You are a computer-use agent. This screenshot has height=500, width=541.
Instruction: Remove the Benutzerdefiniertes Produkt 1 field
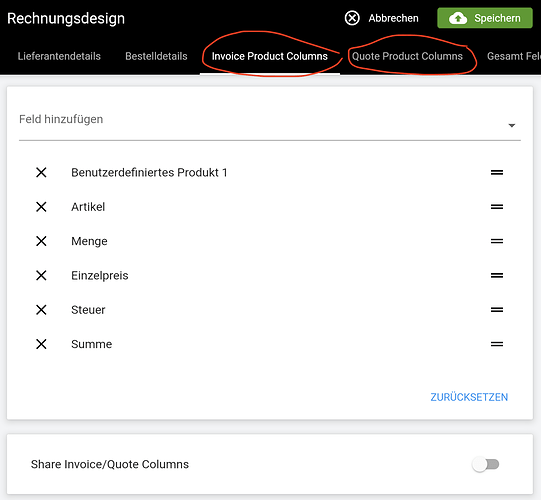tap(41, 172)
